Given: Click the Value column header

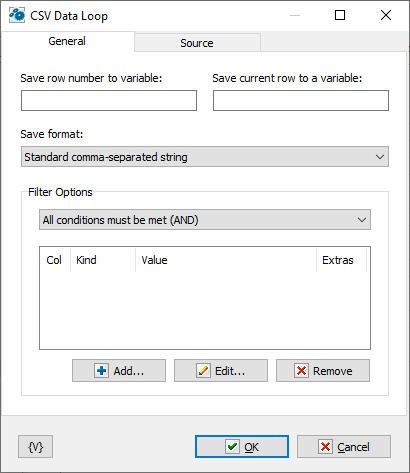Looking at the screenshot, I should click(226, 260).
